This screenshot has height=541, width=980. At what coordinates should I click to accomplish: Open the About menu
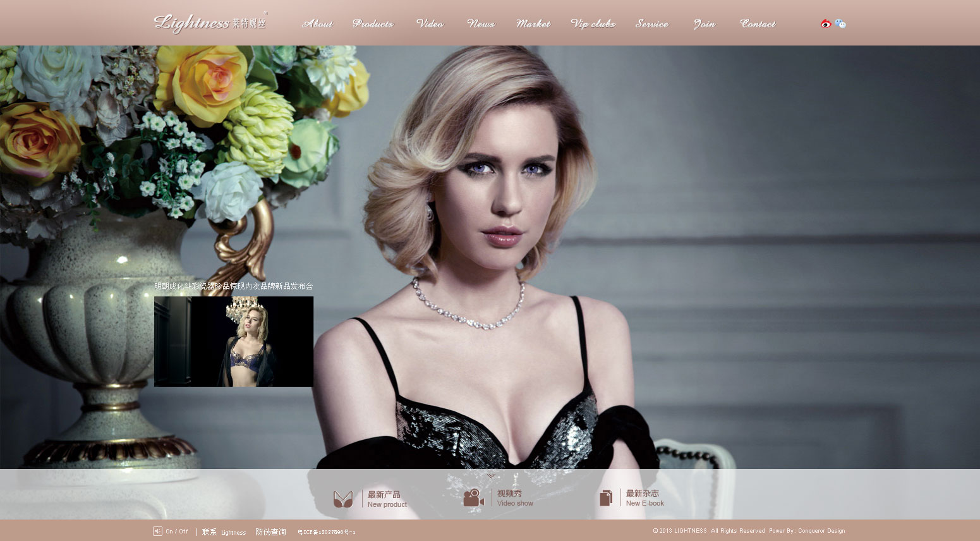point(317,24)
